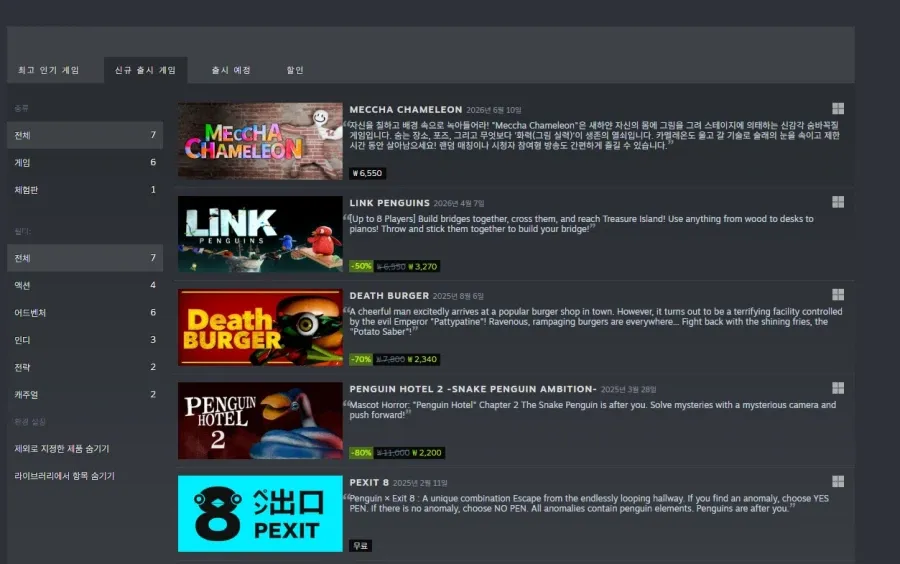This screenshot has width=900, height=564.
Task: Click the 무료 price tag on PEXIT 8
Action: [x=360, y=546]
